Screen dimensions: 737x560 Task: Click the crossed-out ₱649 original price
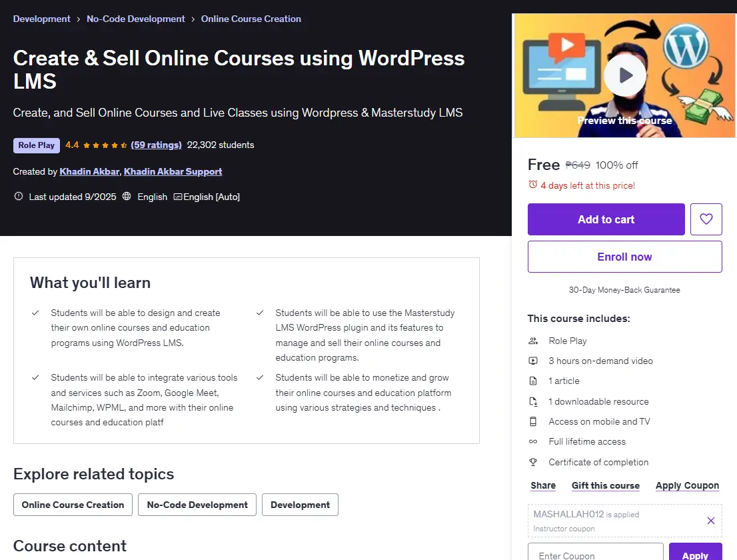tap(578, 165)
